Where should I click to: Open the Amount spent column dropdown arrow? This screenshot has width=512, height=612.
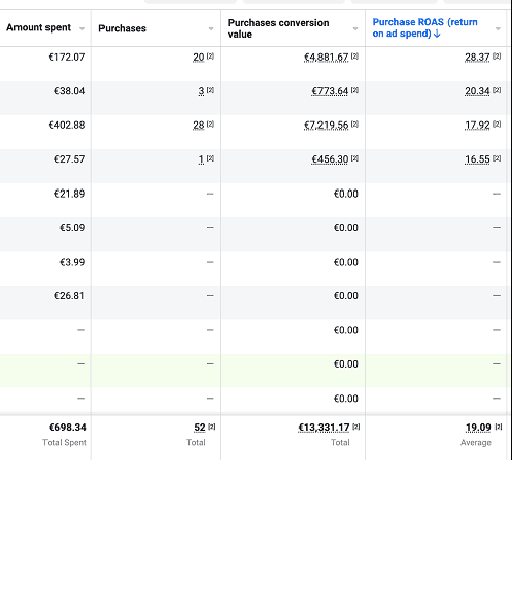click(x=82, y=28)
